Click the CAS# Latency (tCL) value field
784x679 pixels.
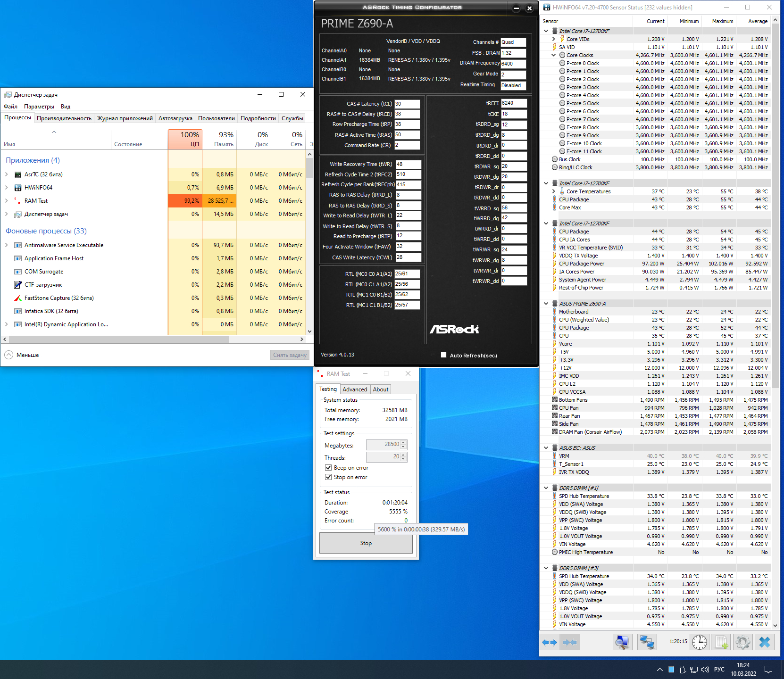click(x=407, y=104)
